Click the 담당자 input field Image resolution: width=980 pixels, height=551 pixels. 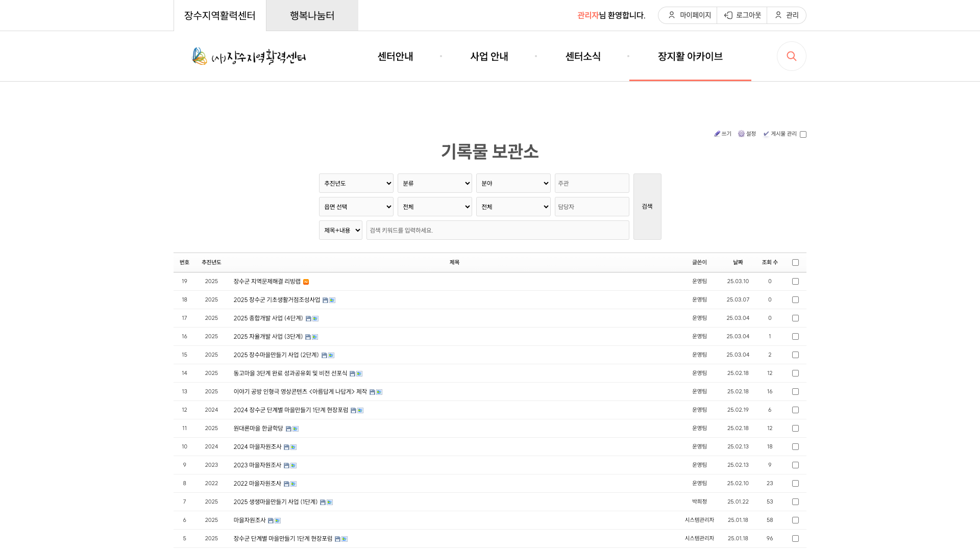pyautogui.click(x=592, y=207)
